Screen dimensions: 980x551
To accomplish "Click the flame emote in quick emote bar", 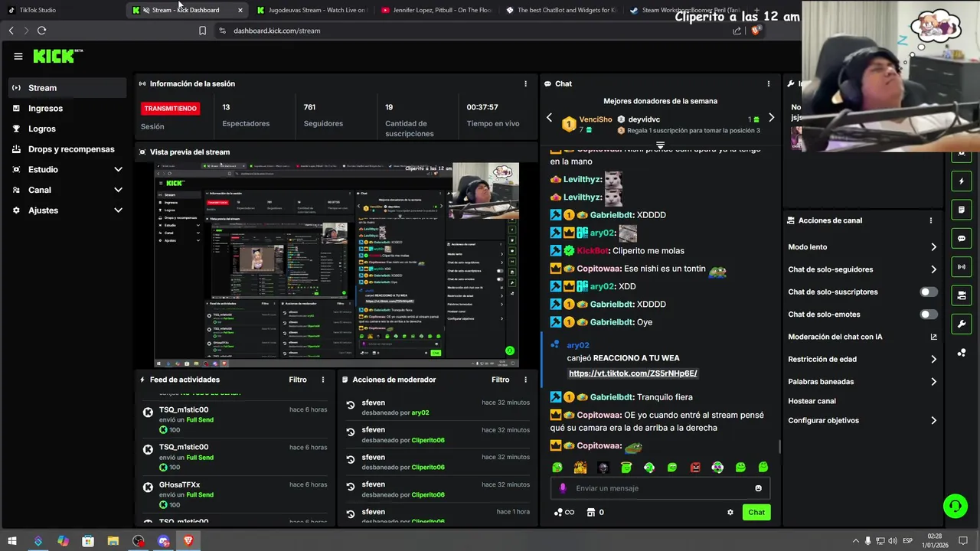I will coord(580,468).
